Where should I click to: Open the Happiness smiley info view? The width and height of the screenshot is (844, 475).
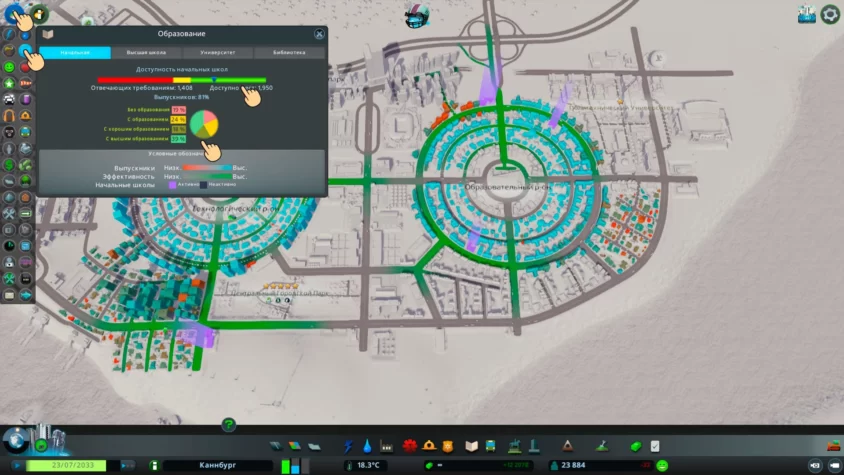tap(9, 67)
